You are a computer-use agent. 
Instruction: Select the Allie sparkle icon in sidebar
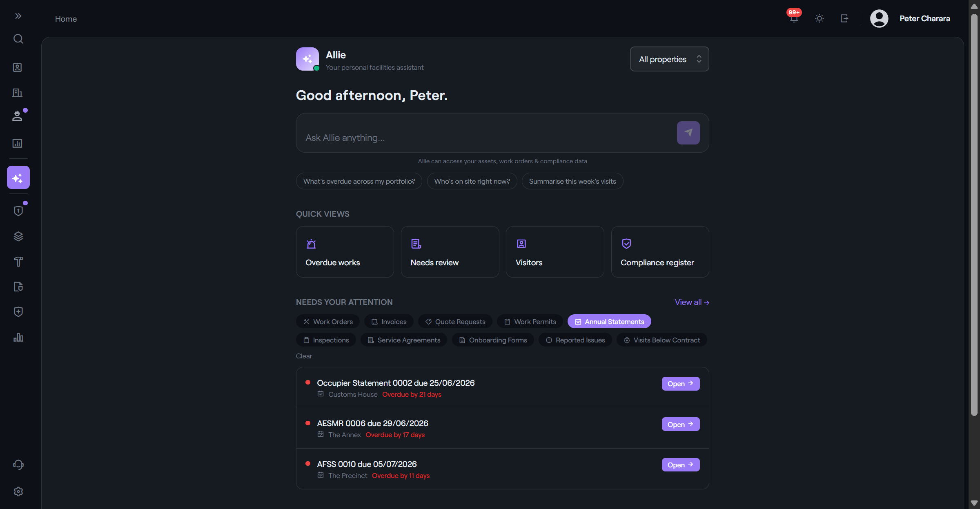18,178
